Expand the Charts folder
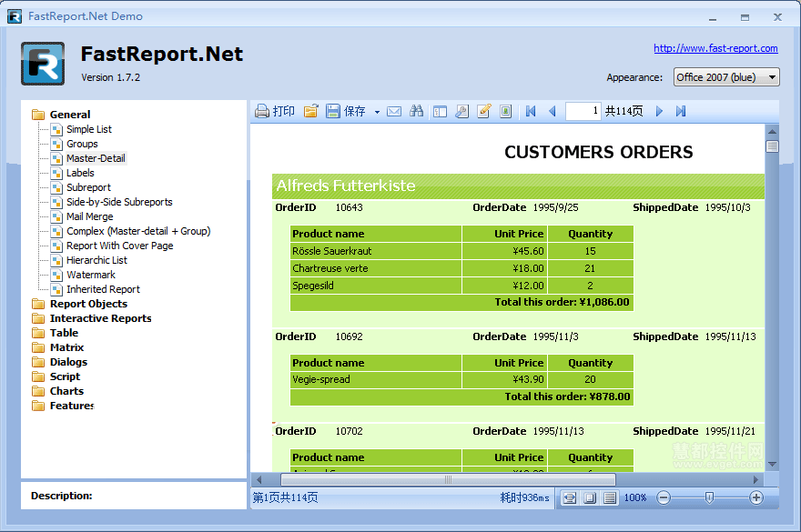 click(38, 391)
